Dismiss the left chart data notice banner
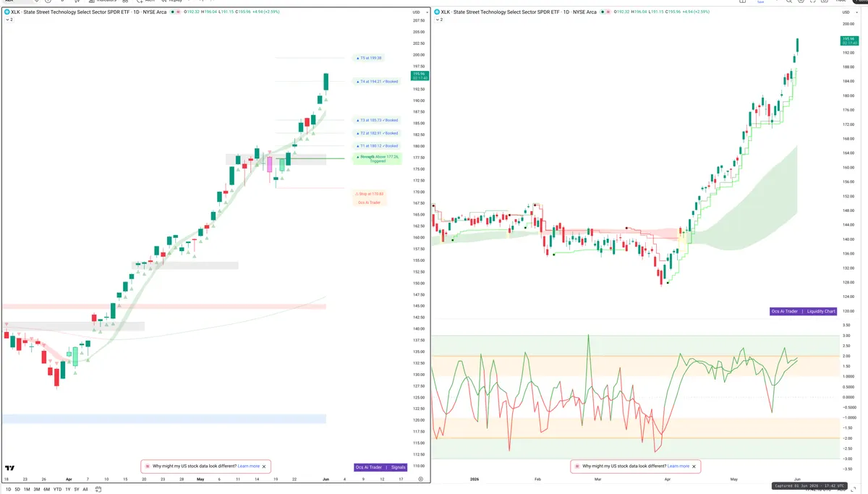Viewport: 868px width, 494px height. coord(264,467)
